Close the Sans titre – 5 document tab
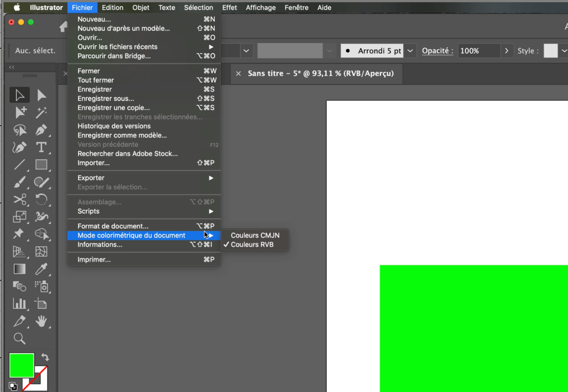The width and height of the screenshot is (568, 392). (x=238, y=73)
